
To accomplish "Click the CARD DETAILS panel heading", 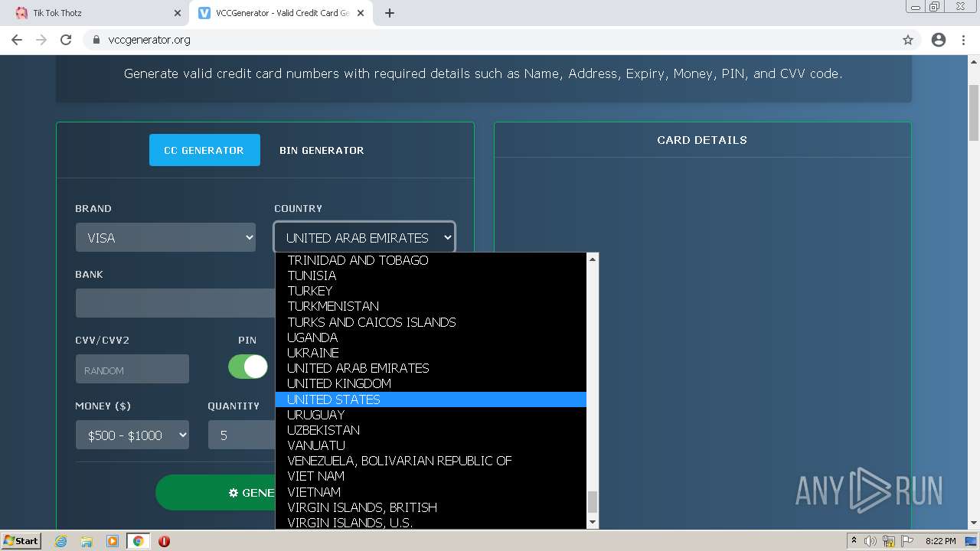I will [702, 140].
